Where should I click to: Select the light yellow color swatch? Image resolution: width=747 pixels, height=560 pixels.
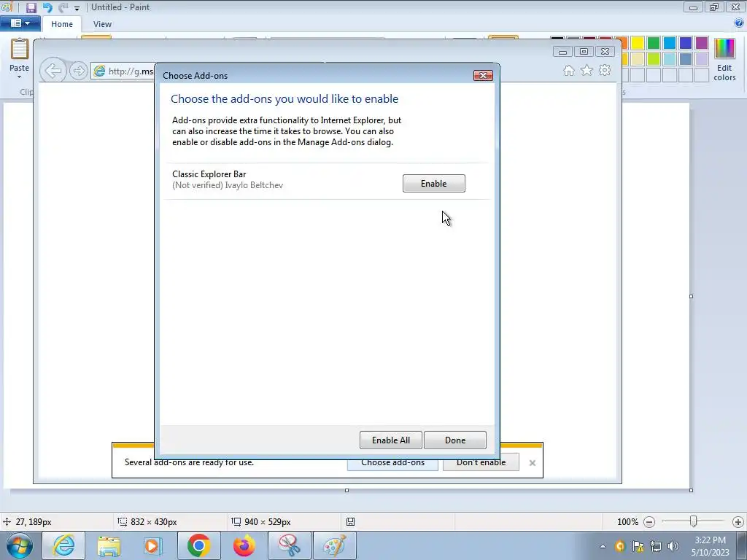tap(638, 59)
